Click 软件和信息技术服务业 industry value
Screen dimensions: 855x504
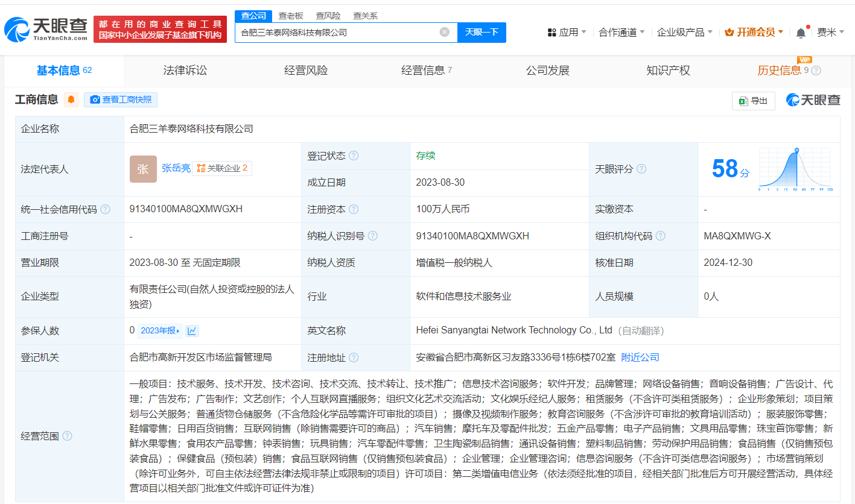click(463, 296)
